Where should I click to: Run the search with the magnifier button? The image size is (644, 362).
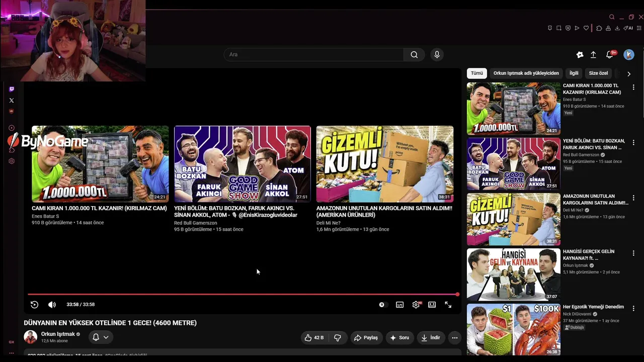[414, 55]
